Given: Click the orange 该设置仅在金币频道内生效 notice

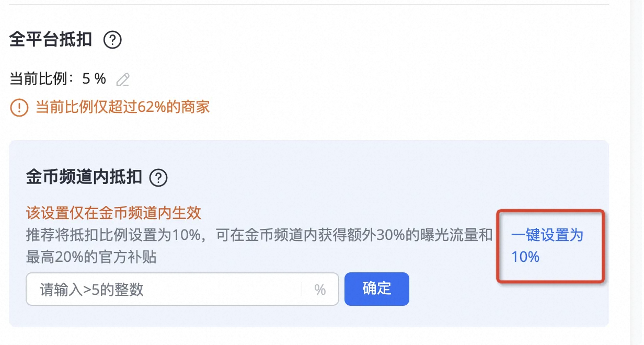Looking at the screenshot, I should click(113, 213).
